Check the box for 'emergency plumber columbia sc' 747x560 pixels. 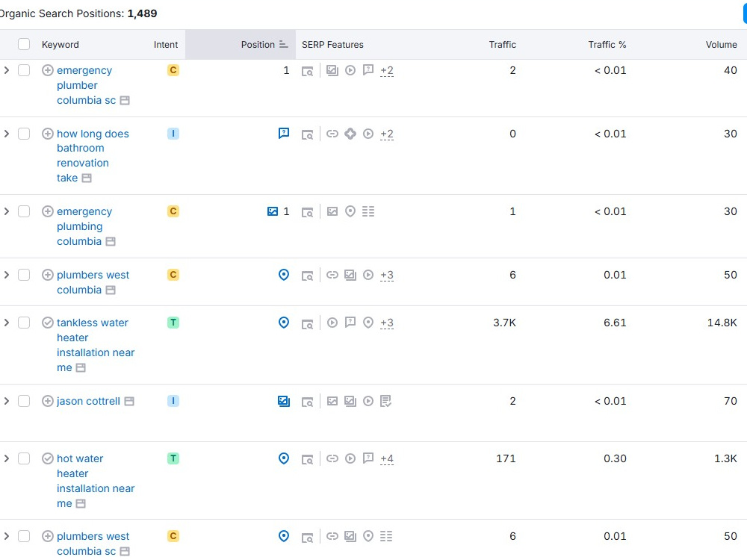click(x=24, y=70)
